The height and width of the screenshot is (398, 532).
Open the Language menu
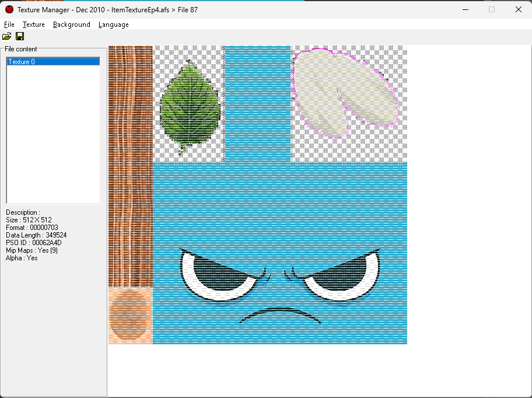(x=114, y=25)
